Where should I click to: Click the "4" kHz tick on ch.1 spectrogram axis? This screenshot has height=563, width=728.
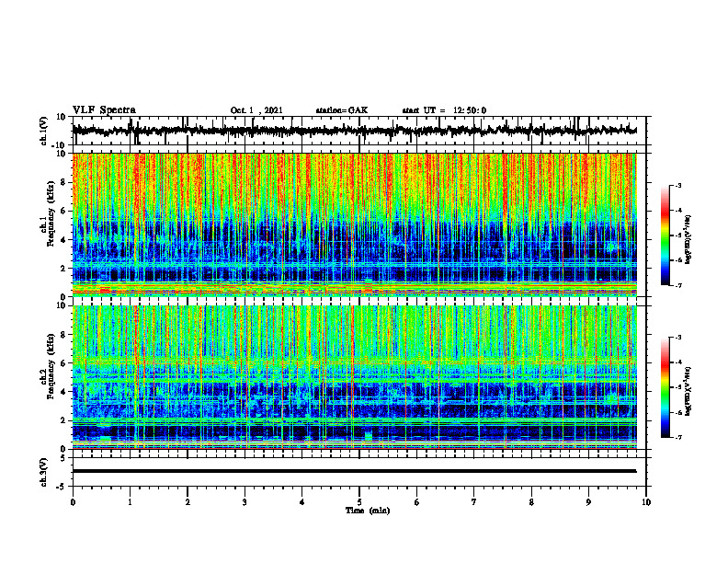point(63,240)
